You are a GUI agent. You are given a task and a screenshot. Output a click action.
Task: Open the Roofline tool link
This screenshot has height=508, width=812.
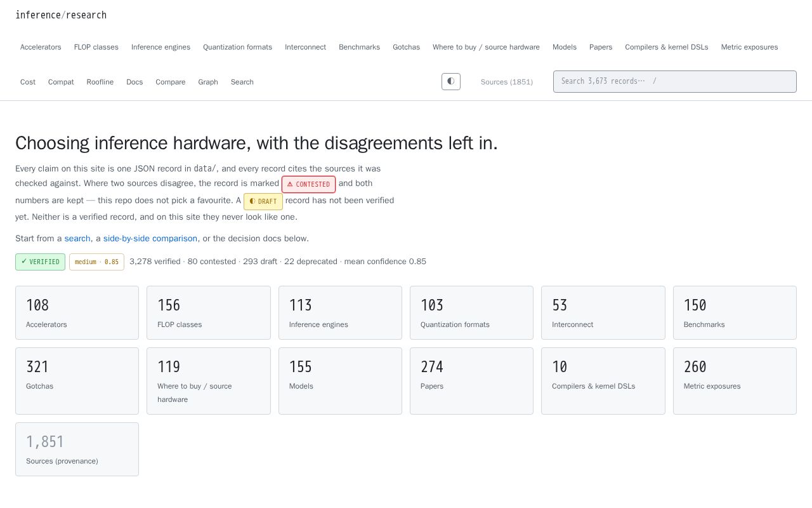pyautogui.click(x=100, y=82)
